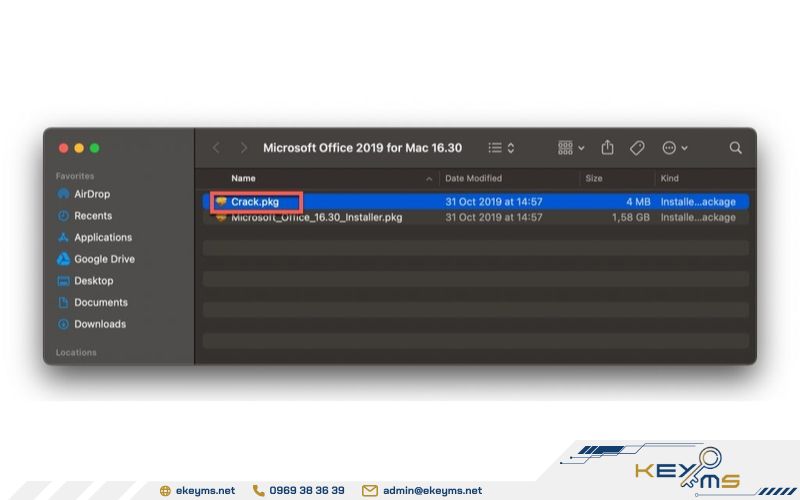Click the red close window button
800x500 pixels.
[x=63, y=148]
